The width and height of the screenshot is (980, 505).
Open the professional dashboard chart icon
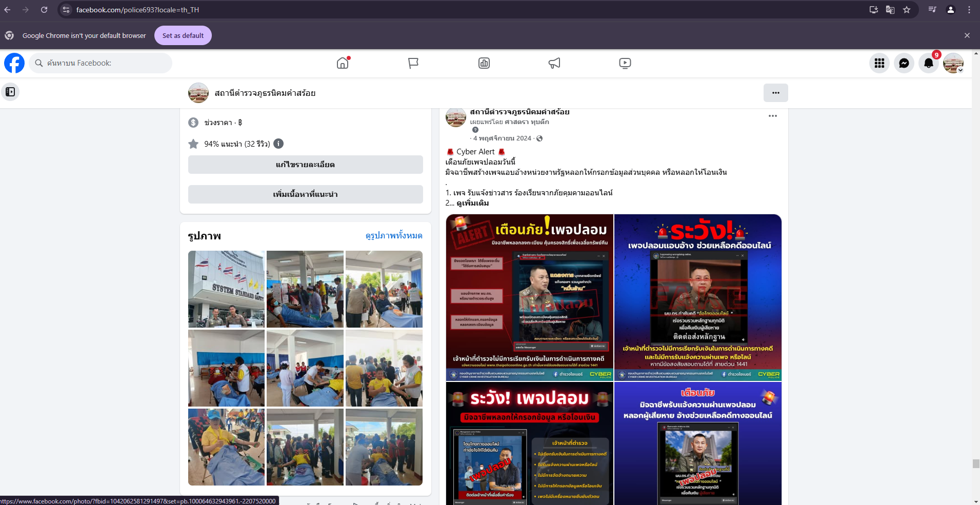(x=484, y=63)
